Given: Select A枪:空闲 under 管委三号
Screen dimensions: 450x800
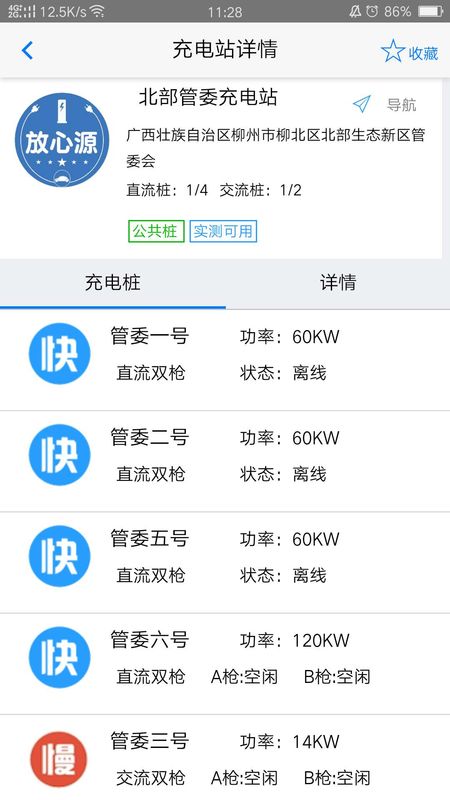Looking at the screenshot, I should [244, 778].
